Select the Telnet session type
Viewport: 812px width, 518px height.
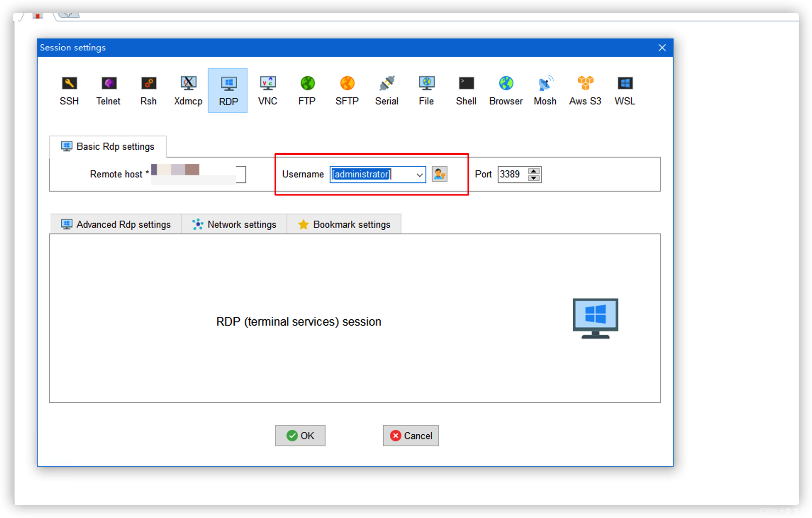[109, 90]
